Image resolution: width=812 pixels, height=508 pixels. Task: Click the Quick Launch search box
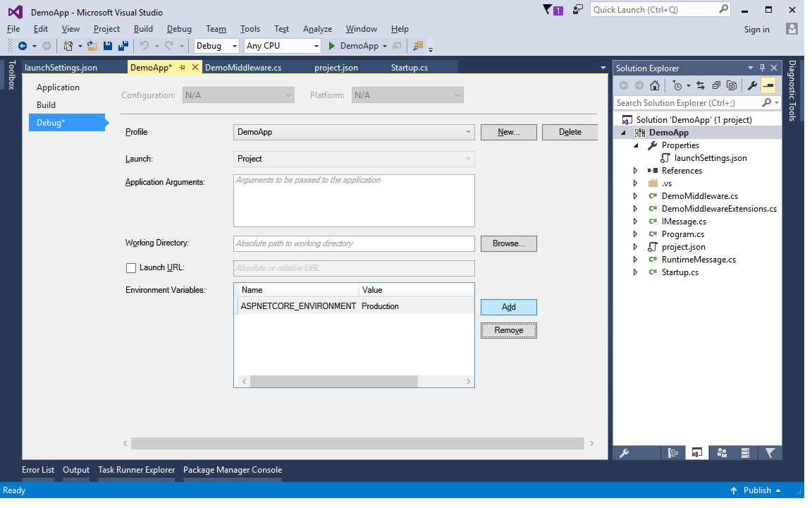(x=660, y=10)
